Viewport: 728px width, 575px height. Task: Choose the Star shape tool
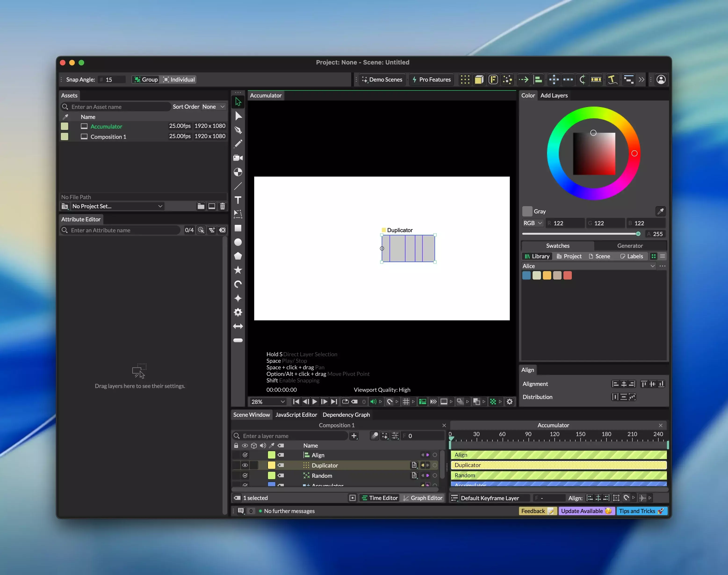(x=238, y=270)
